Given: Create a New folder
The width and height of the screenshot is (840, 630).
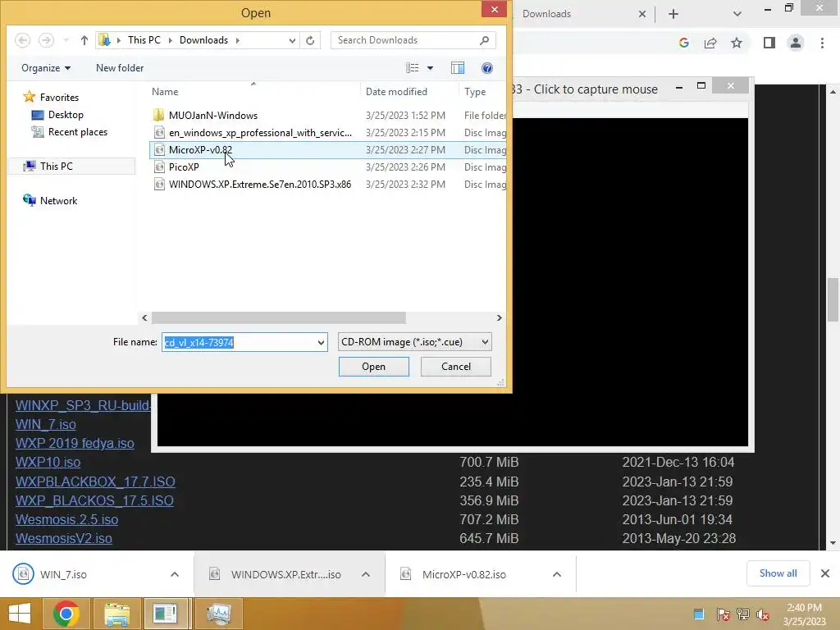Looking at the screenshot, I should tap(120, 68).
